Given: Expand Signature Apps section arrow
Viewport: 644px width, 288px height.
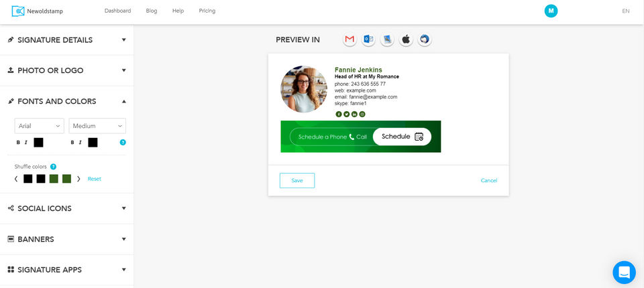Looking at the screenshot, I should [123, 269].
